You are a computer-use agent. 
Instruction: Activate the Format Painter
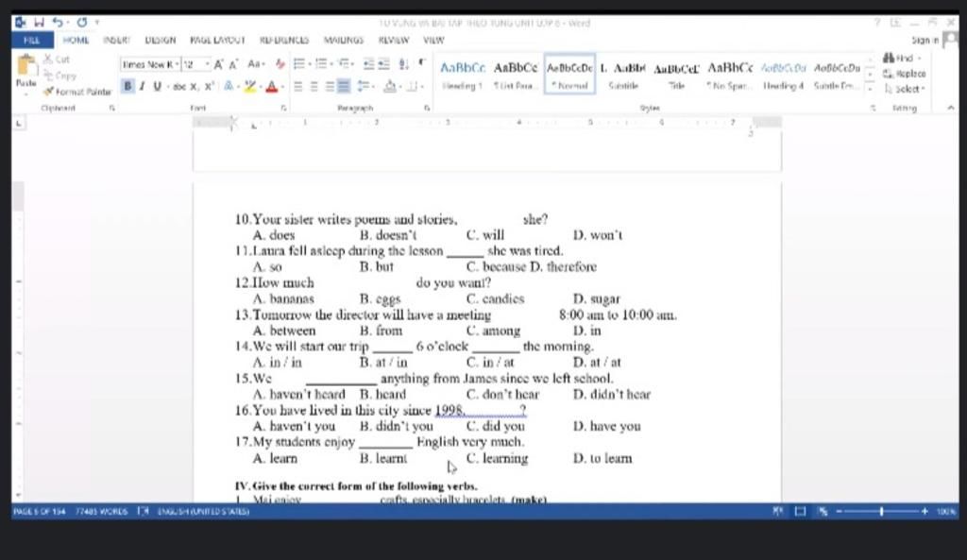(77, 92)
